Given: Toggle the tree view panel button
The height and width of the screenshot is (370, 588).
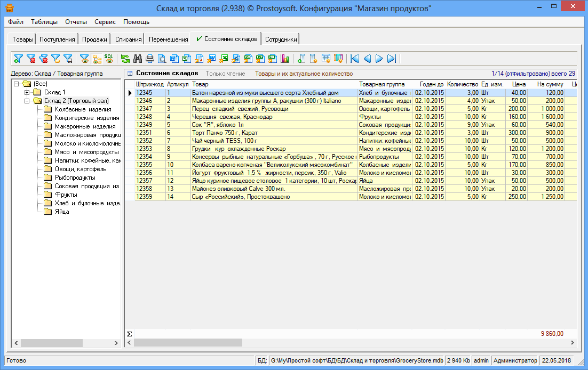Looking at the screenshot, I should [97, 59].
